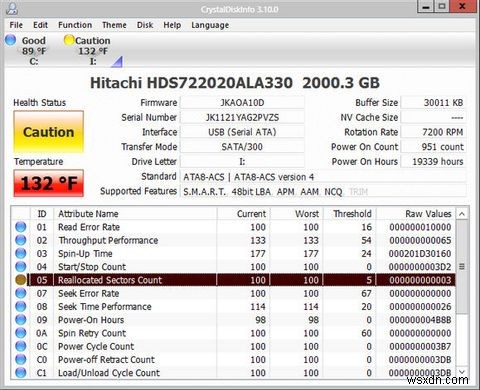The height and width of the screenshot is (390, 480).
Task: Select the Seek Time Performance row text
Action: [x=105, y=307]
